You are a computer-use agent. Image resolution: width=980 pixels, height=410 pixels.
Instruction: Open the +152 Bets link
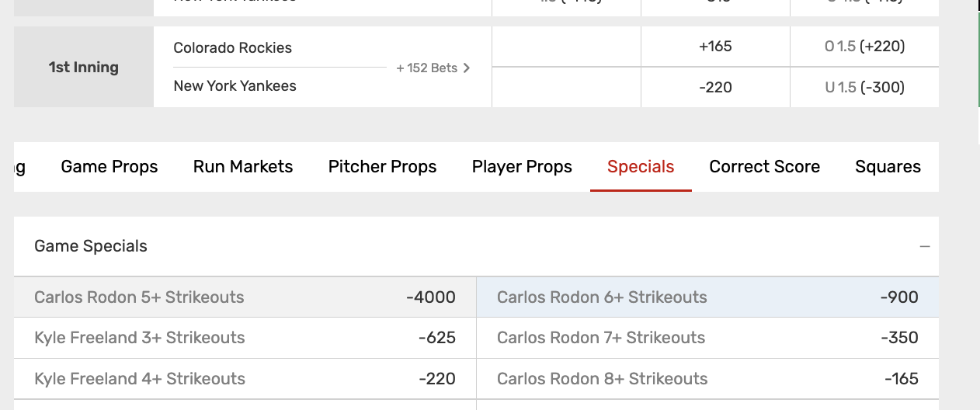click(433, 68)
